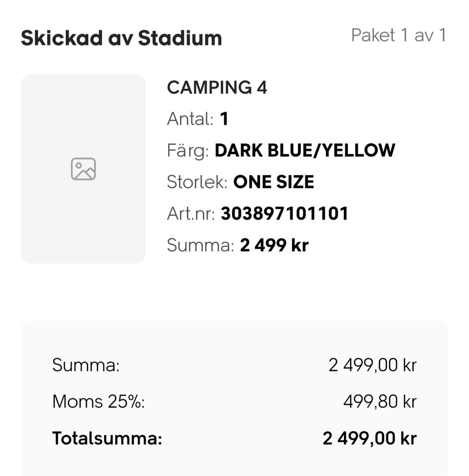The height and width of the screenshot is (476, 469).
Task: Click the ONE SIZE size value
Action: coord(274,182)
